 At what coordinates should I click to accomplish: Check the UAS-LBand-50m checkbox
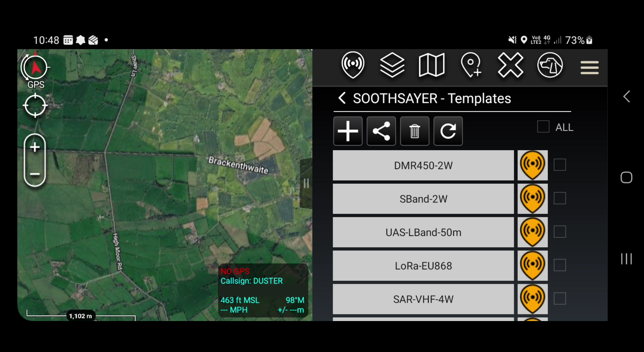point(560,232)
